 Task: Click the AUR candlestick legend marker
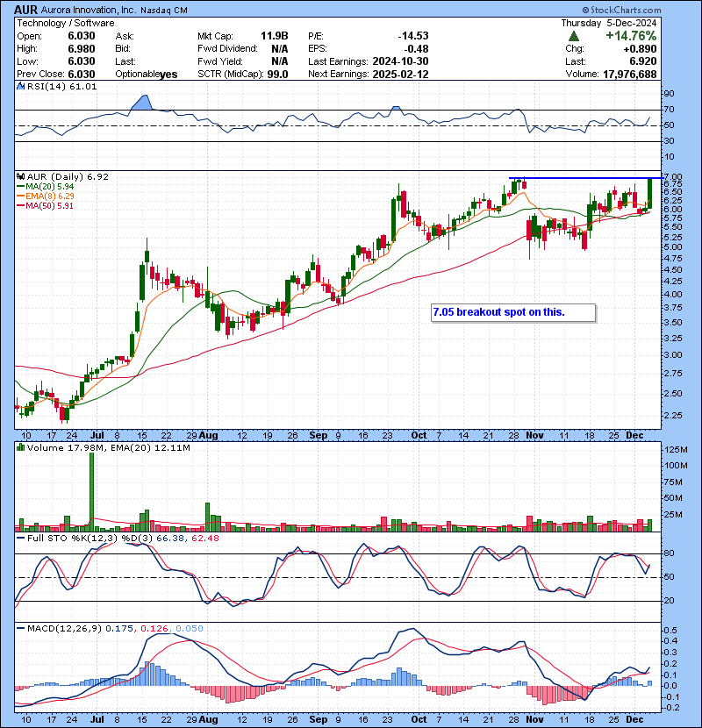coord(18,176)
